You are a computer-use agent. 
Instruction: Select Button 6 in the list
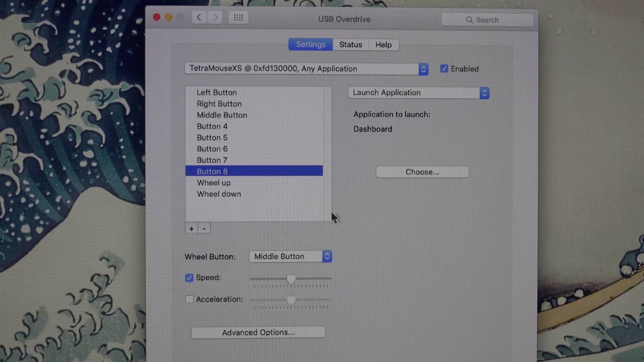tap(254, 149)
